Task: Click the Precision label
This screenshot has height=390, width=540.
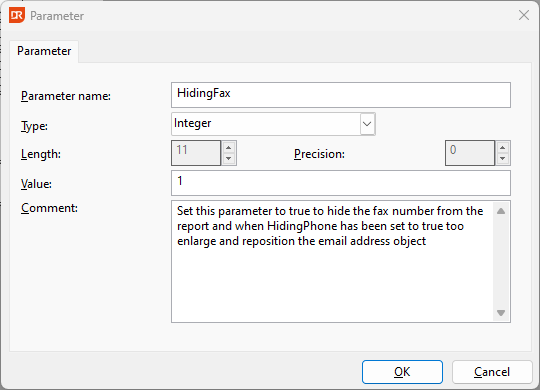Action: 319,154
